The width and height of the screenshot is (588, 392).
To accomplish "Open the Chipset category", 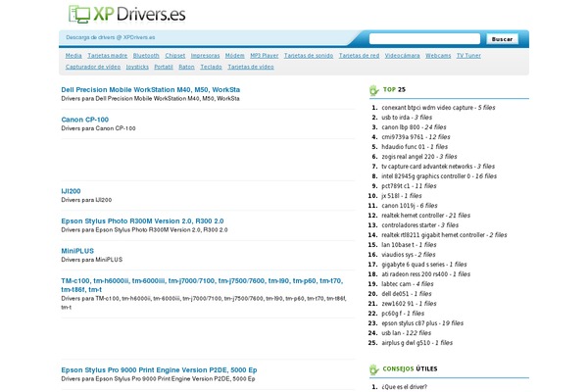I will (x=175, y=56).
